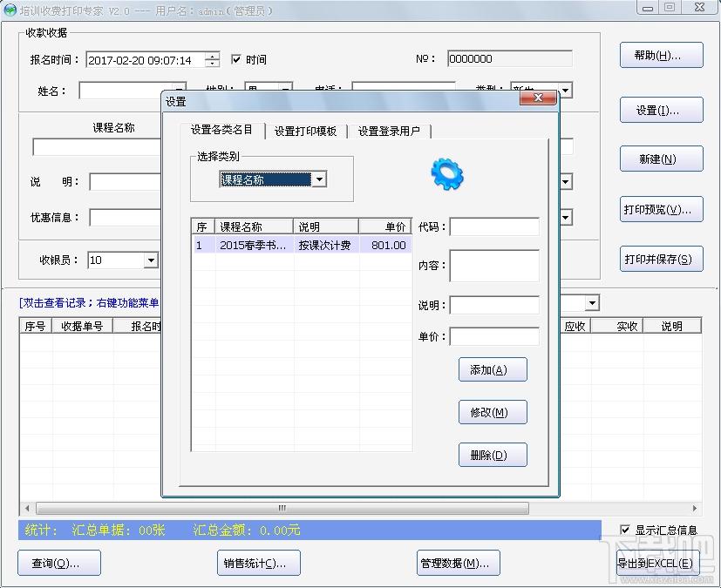The height and width of the screenshot is (588, 721).
Task: Click the 课程名称 column header in dialog
Action: 254,226
